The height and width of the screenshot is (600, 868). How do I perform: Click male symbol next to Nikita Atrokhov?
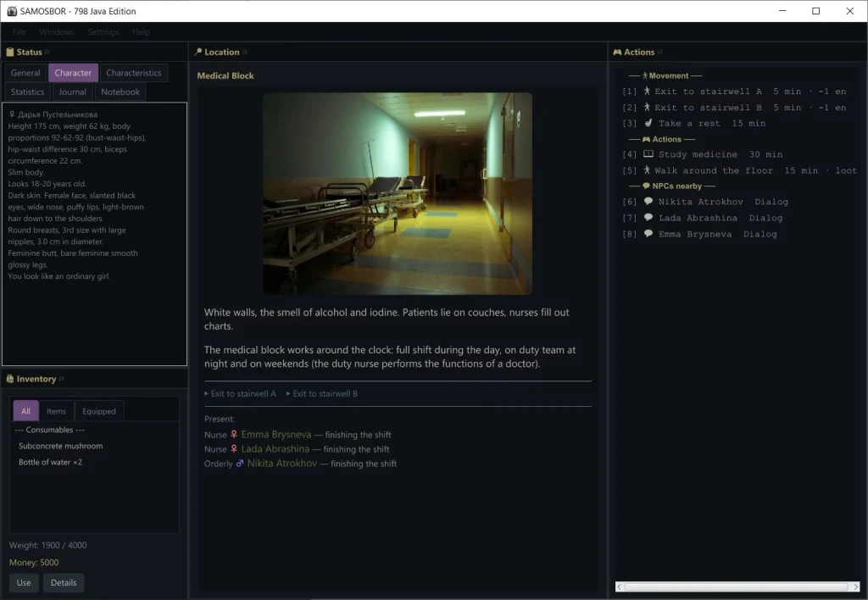point(240,464)
